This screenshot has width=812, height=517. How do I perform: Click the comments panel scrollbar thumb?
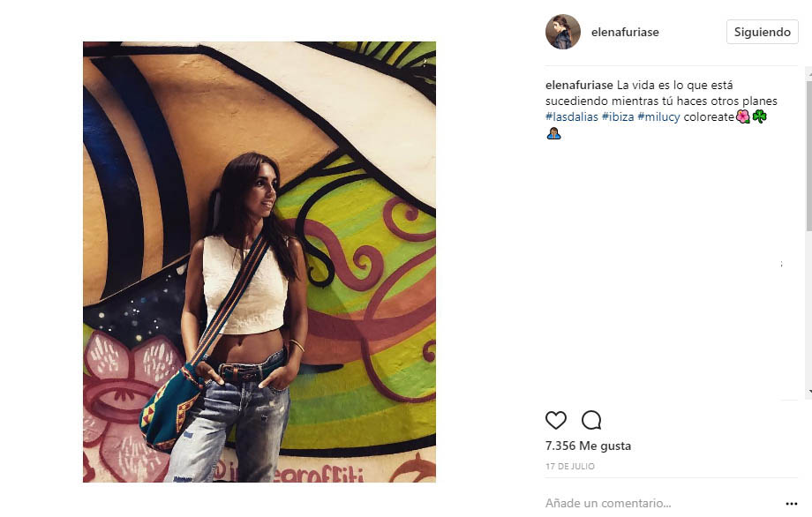[x=808, y=155]
